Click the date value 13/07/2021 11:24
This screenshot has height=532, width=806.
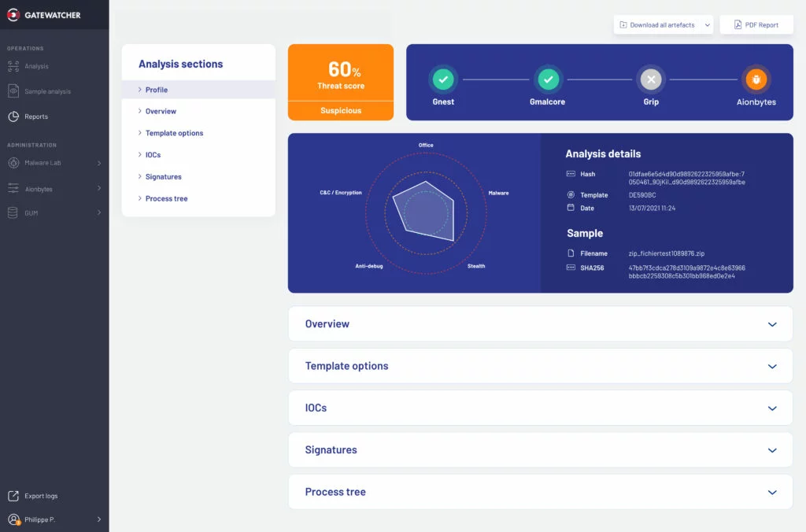[x=652, y=209]
